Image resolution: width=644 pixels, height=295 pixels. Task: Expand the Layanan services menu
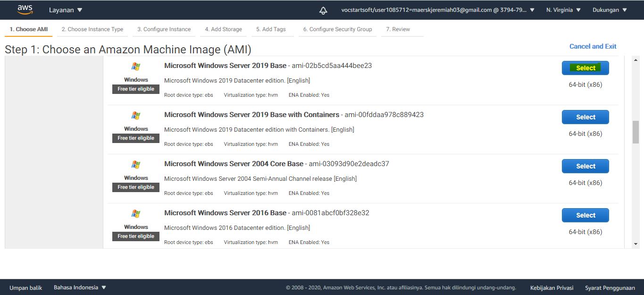tap(66, 10)
